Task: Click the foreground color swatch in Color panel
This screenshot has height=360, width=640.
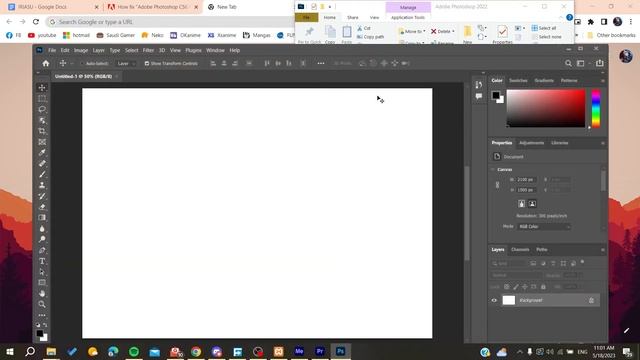Action: click(496, 96)
